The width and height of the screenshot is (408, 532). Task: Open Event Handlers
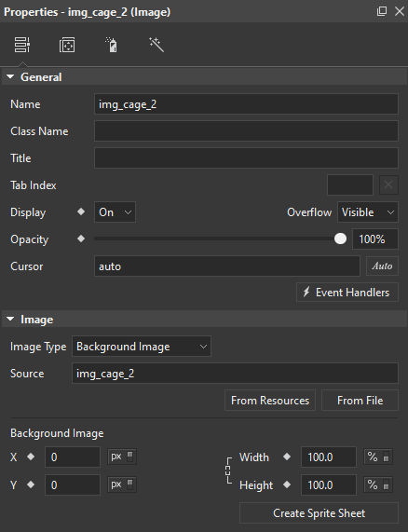coord(347,293)
